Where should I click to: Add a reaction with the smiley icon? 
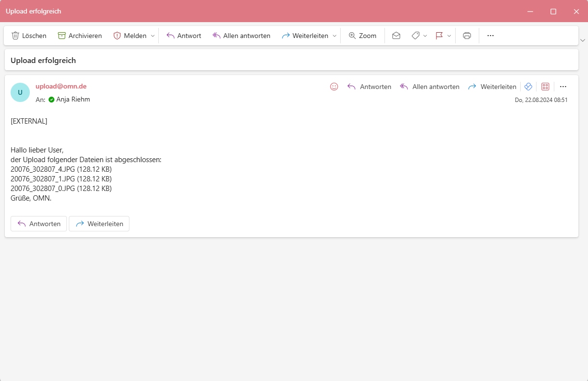pyautogui.click(x=334, y=86)
